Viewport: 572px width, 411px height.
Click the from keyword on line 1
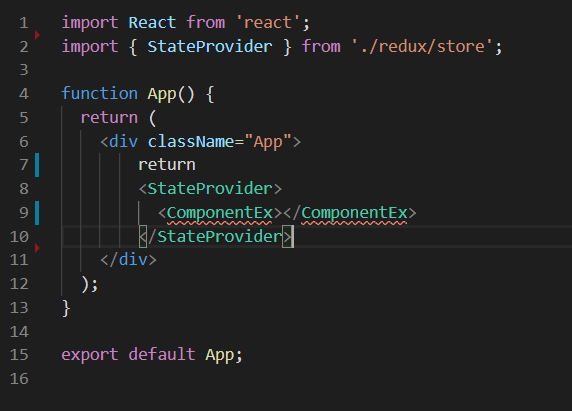206,23
